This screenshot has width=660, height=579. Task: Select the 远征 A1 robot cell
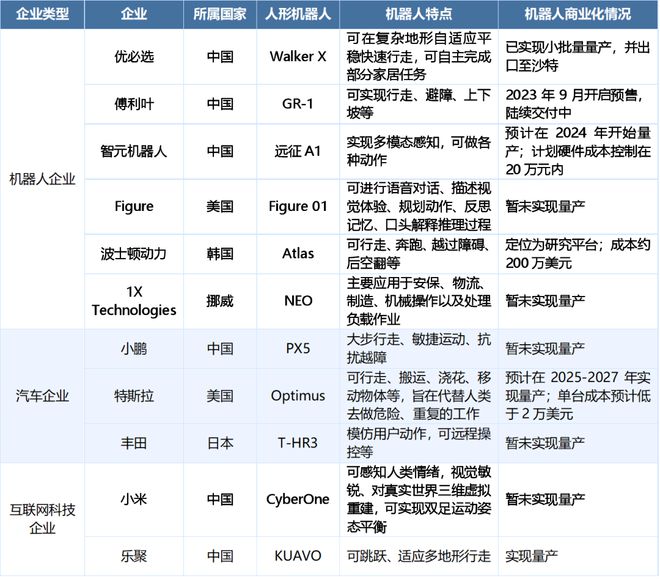pyautogui.click(x=298, y=151)
